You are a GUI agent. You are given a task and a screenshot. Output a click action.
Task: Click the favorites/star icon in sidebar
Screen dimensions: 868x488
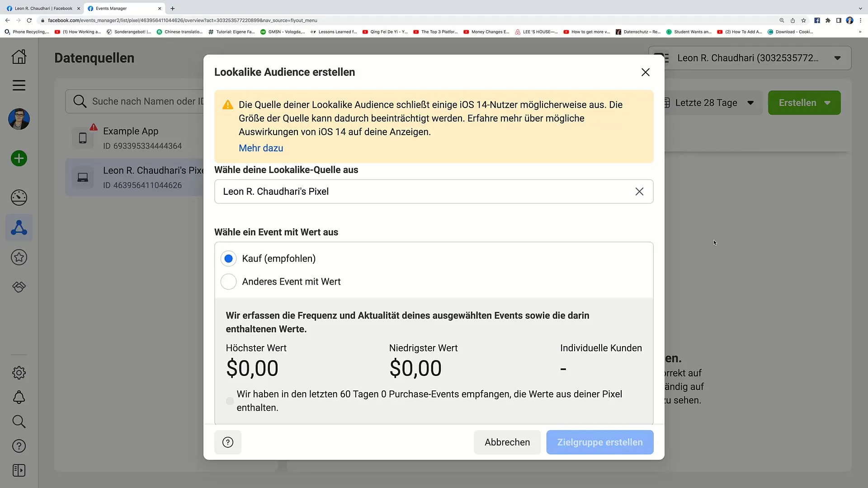pos(19,257)
